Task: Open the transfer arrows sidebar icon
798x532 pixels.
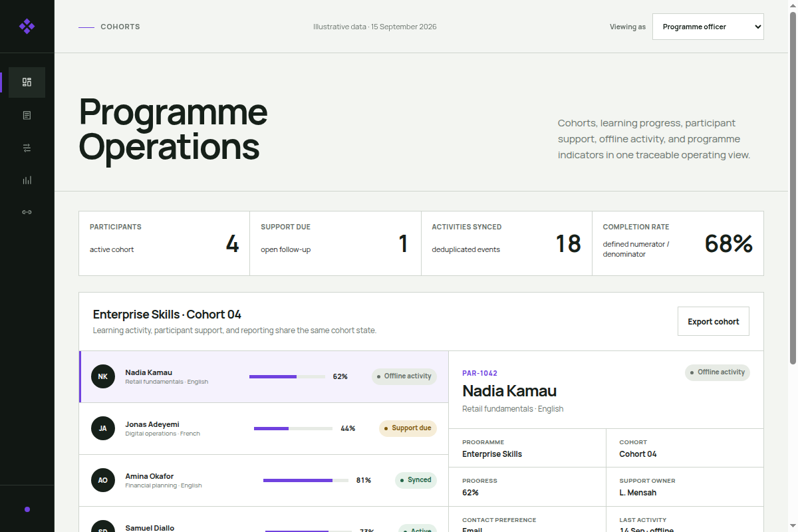Action: click(x=27, y=148)
